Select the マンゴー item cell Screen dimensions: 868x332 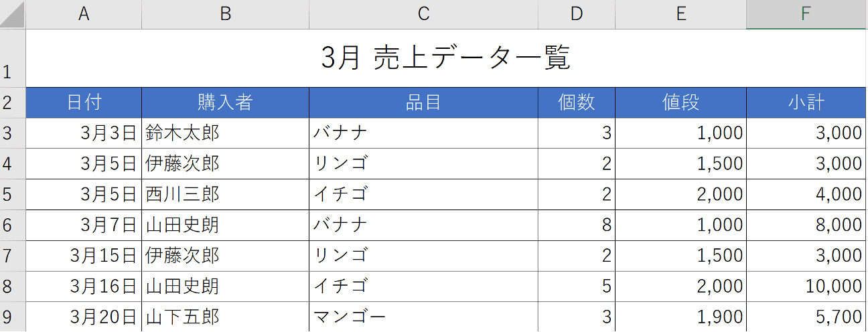coord(423,317)
